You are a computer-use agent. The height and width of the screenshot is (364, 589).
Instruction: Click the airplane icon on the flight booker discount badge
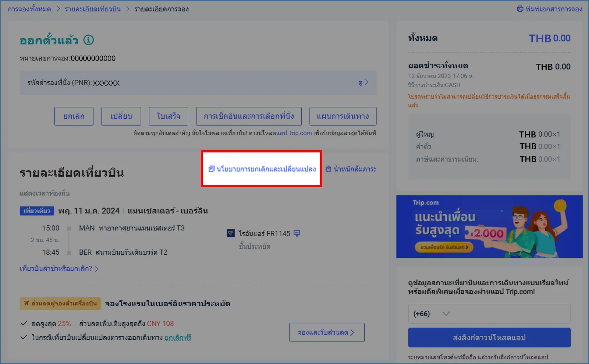click(x=26, y=303)
